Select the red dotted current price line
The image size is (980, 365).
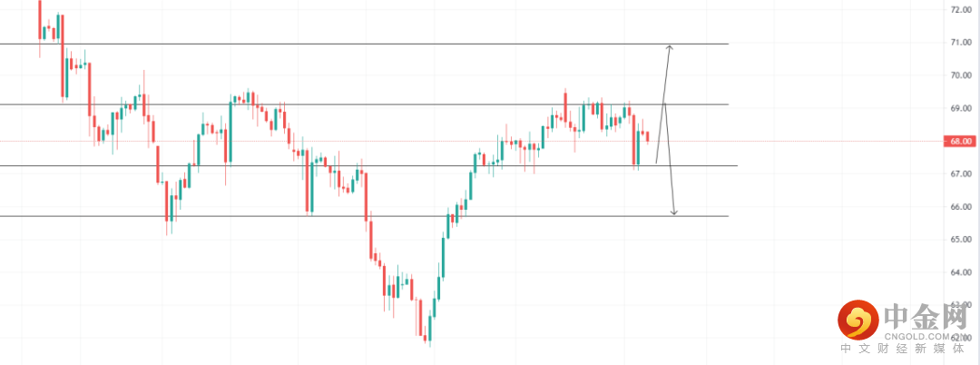click(x=472, y=142)
